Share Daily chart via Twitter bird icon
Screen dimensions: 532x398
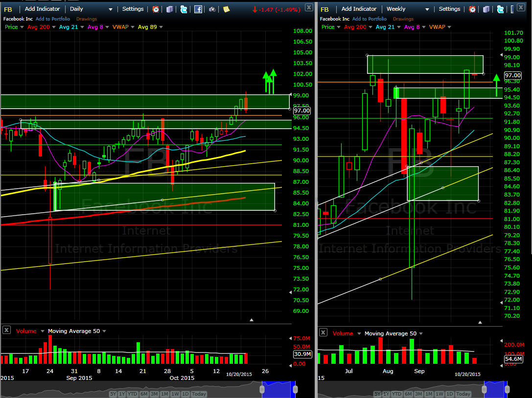pyautogui.click(x=184, y=9)
